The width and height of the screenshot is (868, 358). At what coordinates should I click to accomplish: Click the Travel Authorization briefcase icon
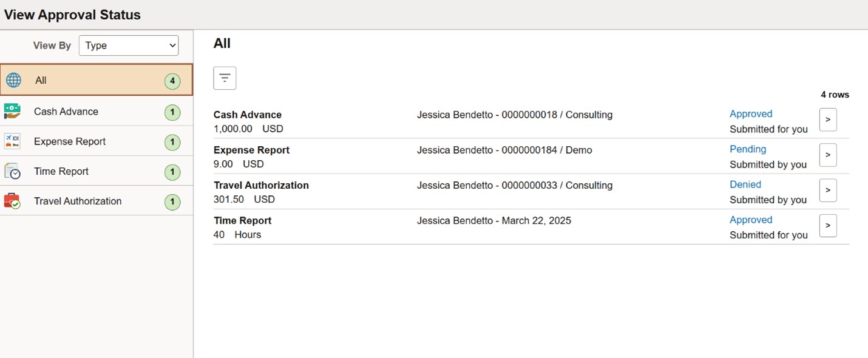(x=12, y=201)
